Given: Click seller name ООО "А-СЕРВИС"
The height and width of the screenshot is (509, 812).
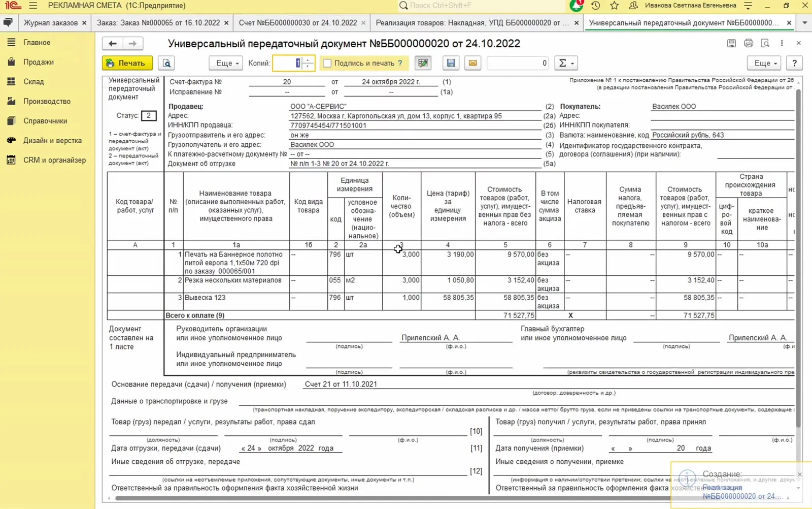Looking at the screenshot, I should click(x=318, y=107).
